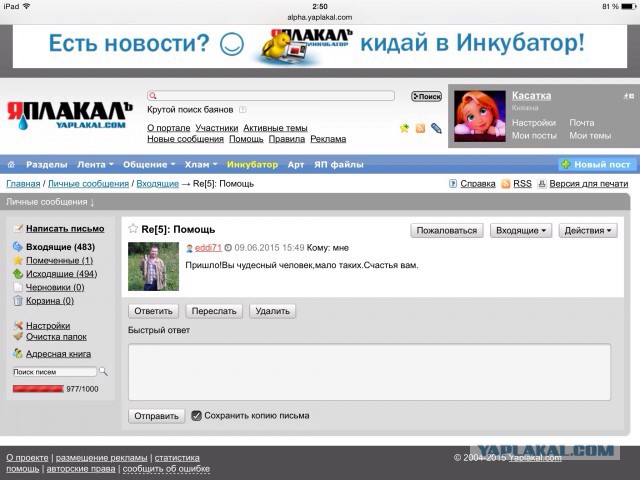Open Помеченные (1) folder
Screen dimensions: 640x480
(60, 260)
